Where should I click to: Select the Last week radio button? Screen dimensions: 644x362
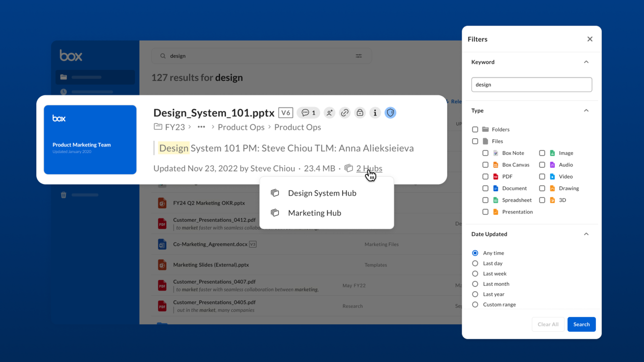(475, 274)
